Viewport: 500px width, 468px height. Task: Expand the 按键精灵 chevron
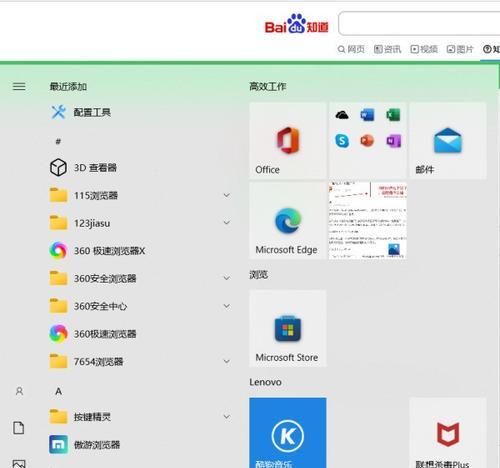(227, 417)
